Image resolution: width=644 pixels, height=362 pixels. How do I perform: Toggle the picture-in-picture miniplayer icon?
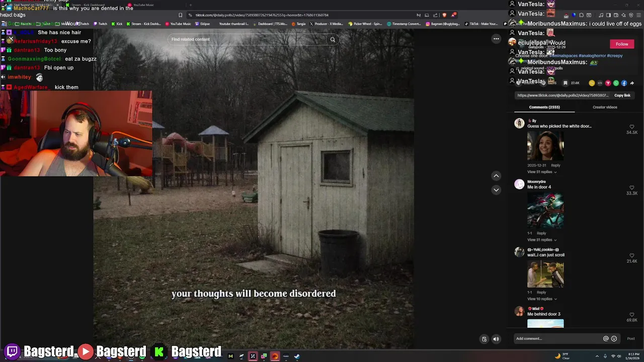484,339
